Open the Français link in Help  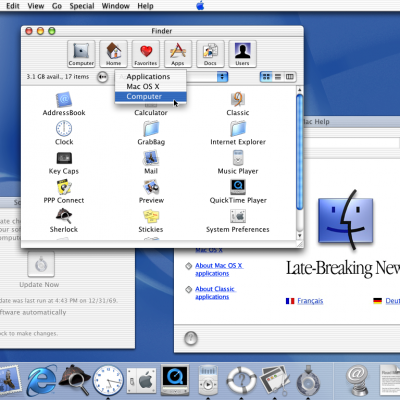310,301
